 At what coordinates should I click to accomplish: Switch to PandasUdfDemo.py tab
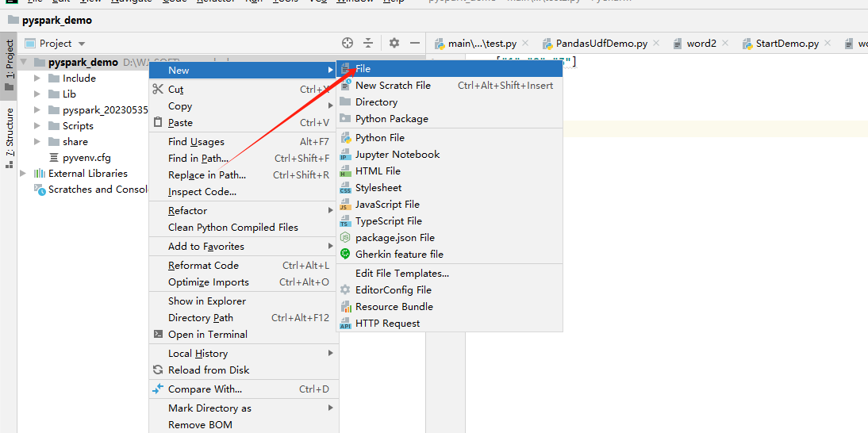click(x=601, y=44)
